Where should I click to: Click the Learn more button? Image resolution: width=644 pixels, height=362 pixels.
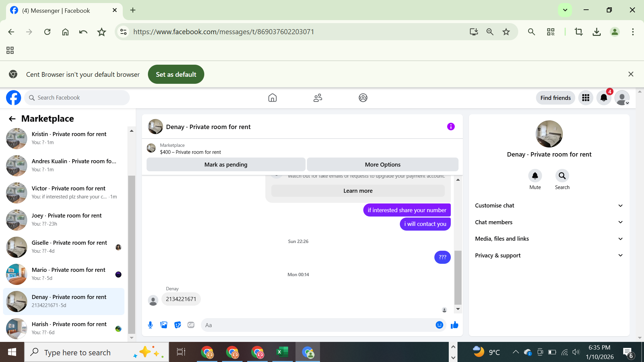[x=358, y=191]
